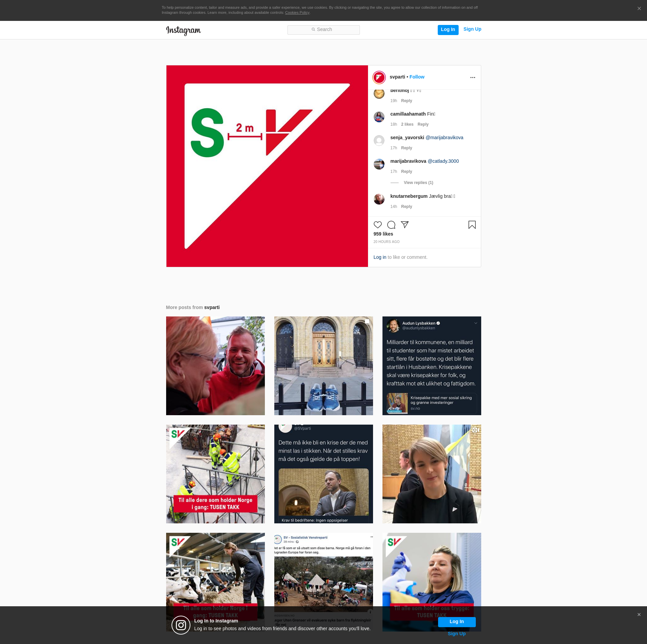647x644 pixels.
Task: Click the 959 likes count
Action: (x=383, y=234)
